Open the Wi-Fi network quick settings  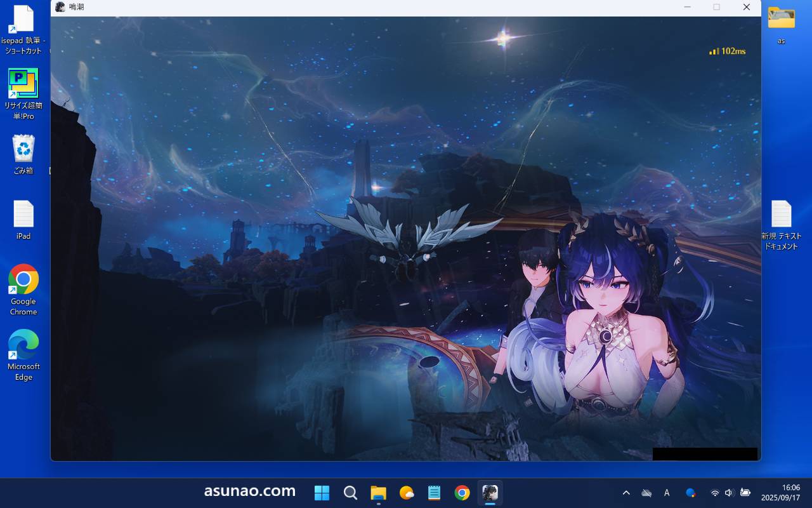[x=715, y=493]
